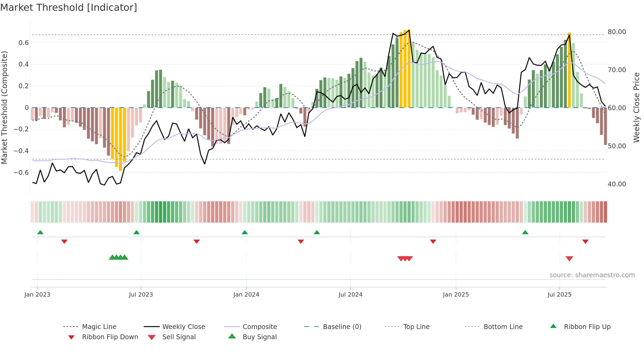Click the 70.00 price axis label
Screen dimensions: 644x362
(x=617, y=70)
